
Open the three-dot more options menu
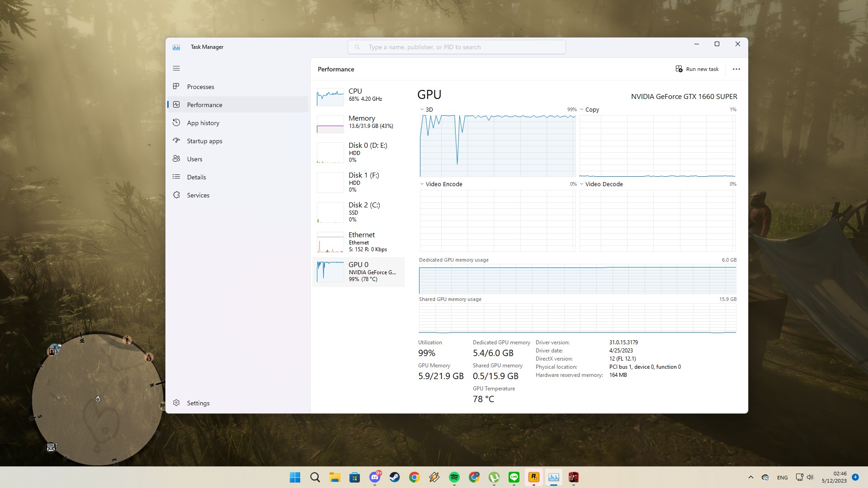pos(736,69)
